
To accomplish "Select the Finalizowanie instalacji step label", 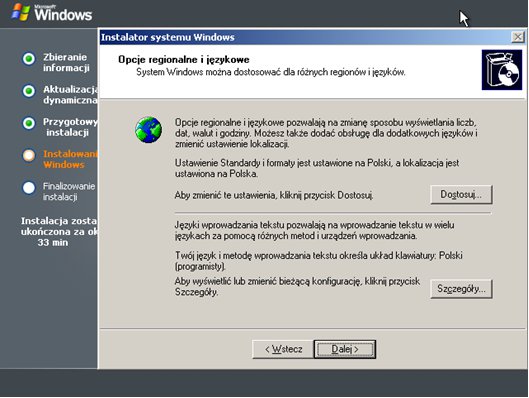I will pyautogui.click(x=69, y=191).
